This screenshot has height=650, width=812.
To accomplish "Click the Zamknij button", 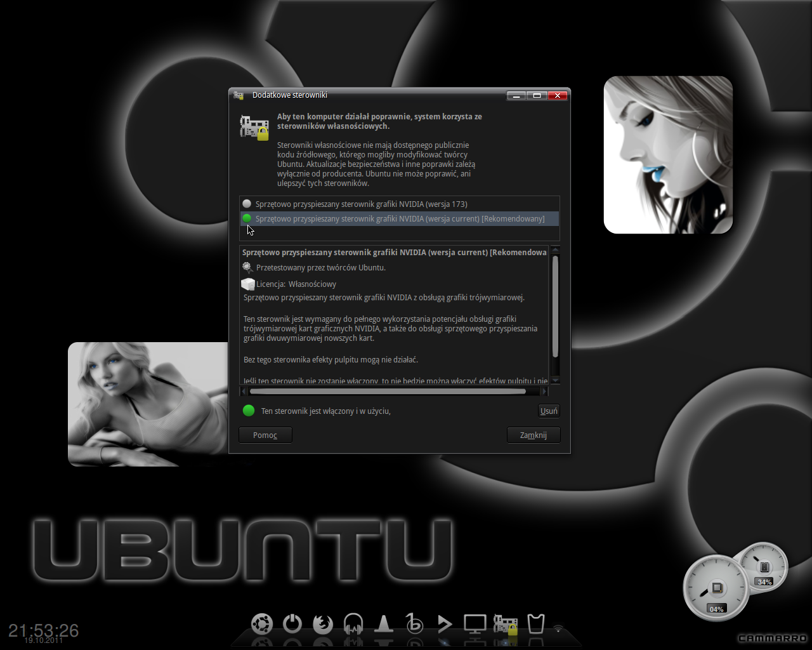I will tap(534, 435).
